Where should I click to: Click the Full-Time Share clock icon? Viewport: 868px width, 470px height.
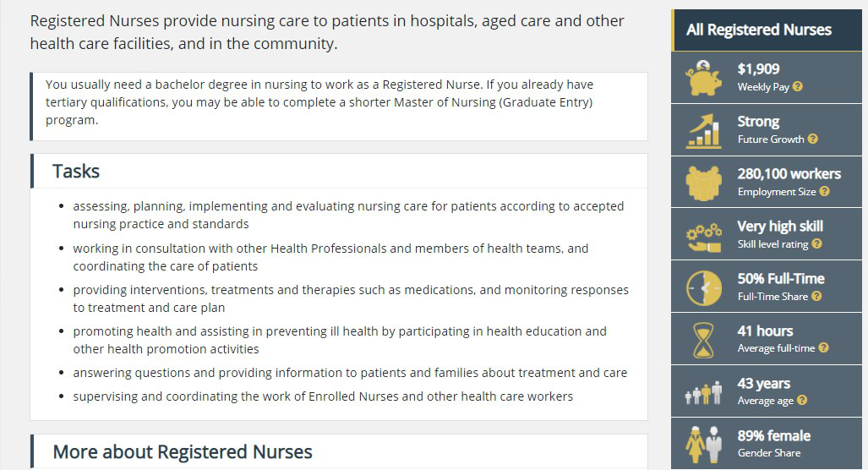coord(704,287)
